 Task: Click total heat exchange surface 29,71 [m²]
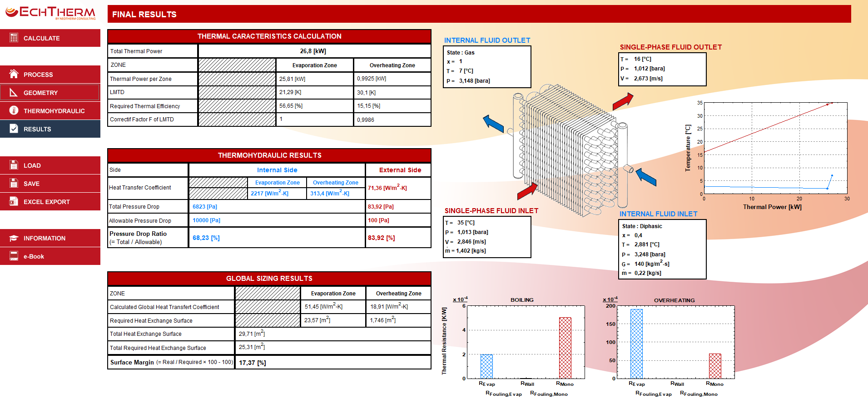pyautogui.click(x=252, y=334)
